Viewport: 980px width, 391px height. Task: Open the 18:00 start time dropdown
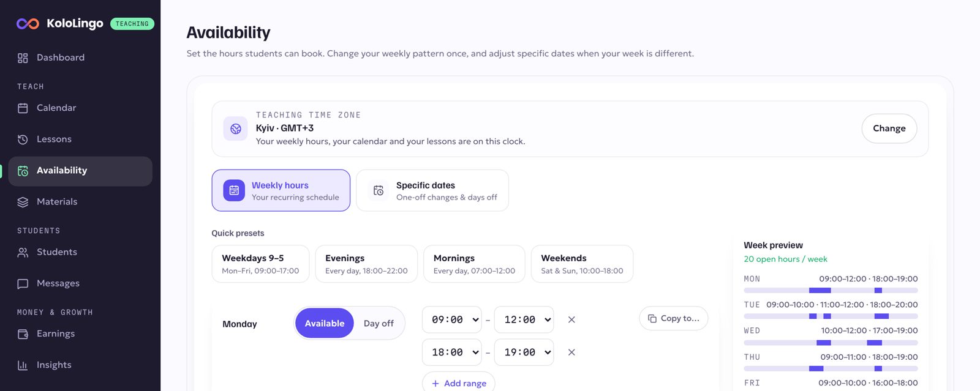click(452, 352)
